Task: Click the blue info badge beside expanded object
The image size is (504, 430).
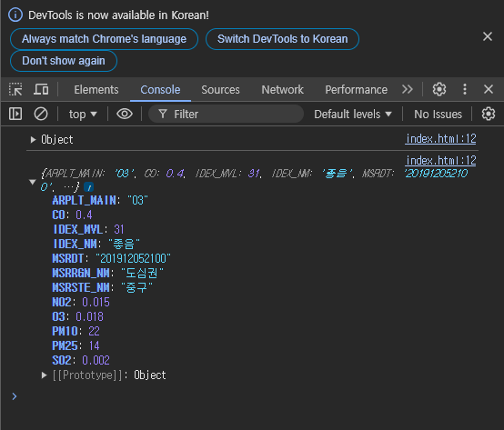Action: (89, 187)
